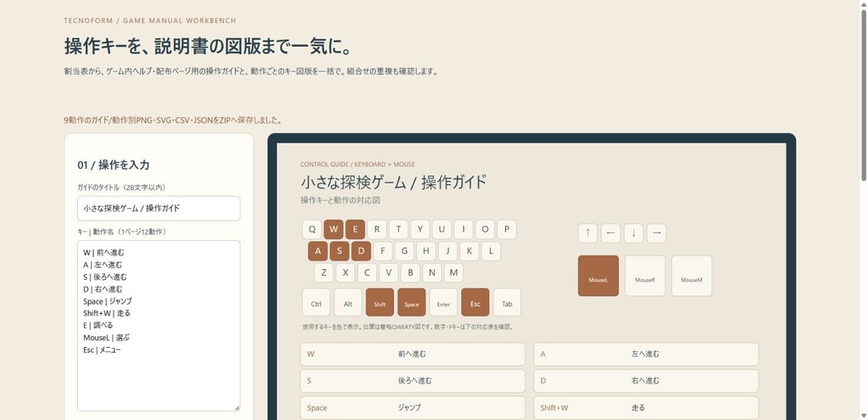Screen dimensions: 868x420
Task: Click the Enter key in the diagram
Action: click(x=443, y=302)
